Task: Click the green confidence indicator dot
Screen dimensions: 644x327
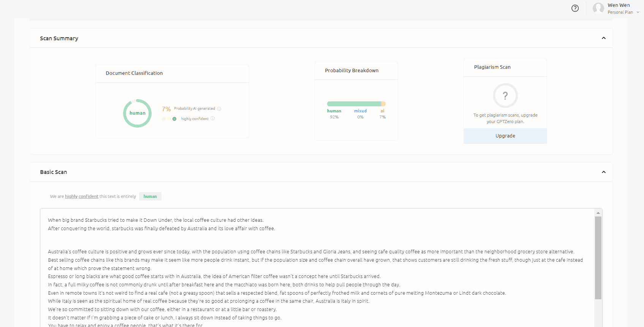Action: [174, 119]
